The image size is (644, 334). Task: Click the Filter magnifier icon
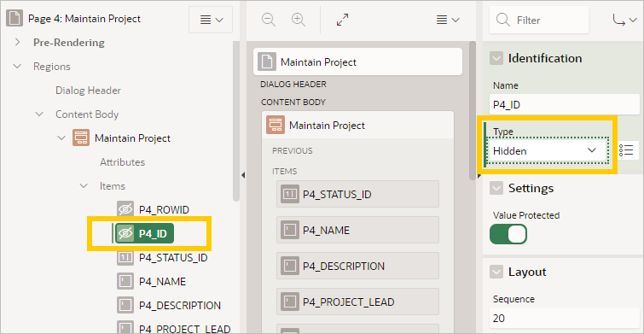503,20
